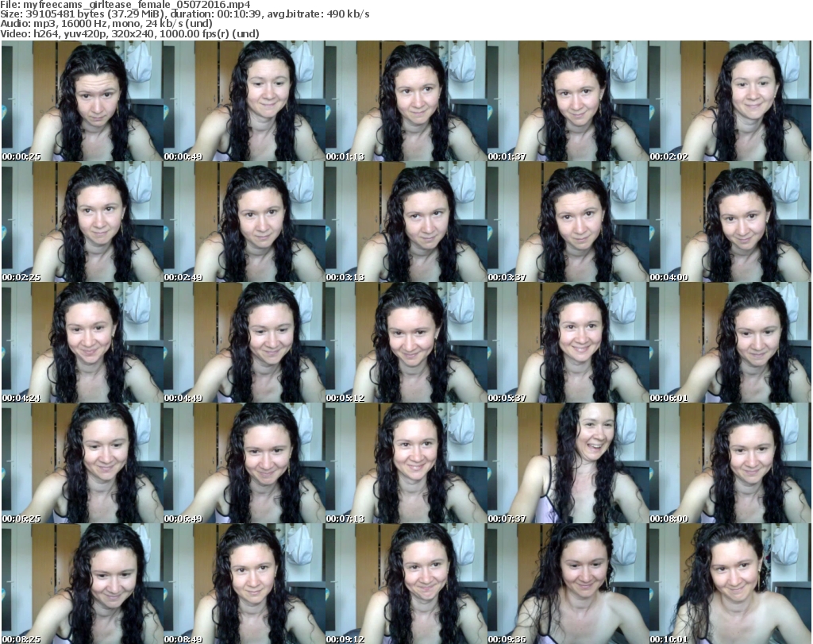Select the frame stamped 00:05:12
Image resolution: width=813 pixels, height=644 pixels.
click(406, 343)
